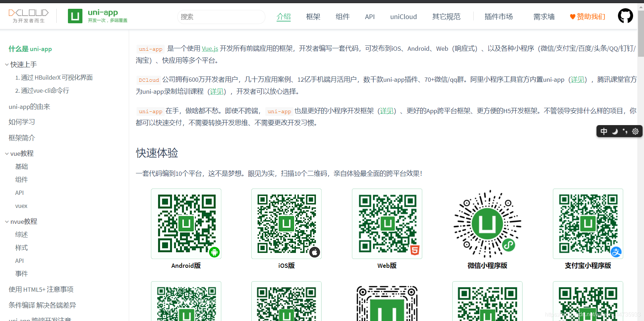Open 详见 link after 小程序开发框架

tap(387, 111)
